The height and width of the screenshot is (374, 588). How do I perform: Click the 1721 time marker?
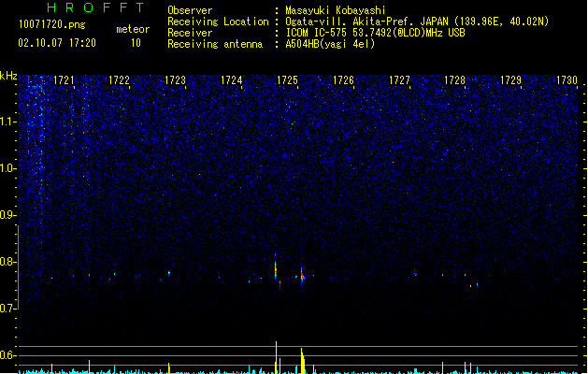click(x=64, y=80)
